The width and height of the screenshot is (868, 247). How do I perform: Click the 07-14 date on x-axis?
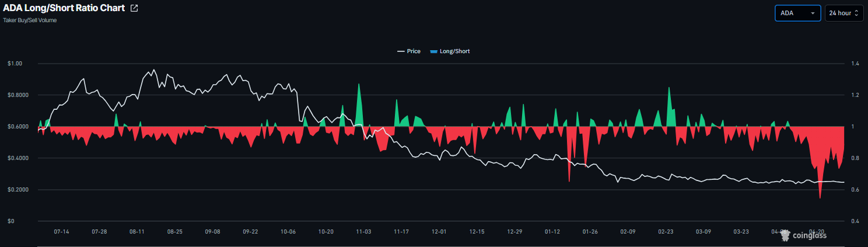coord(61,232)
